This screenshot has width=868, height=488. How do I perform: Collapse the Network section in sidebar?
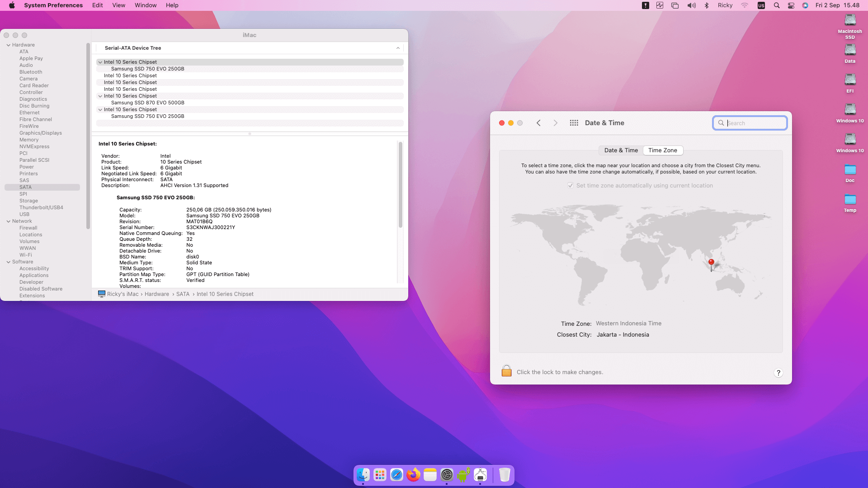(9, 221)
